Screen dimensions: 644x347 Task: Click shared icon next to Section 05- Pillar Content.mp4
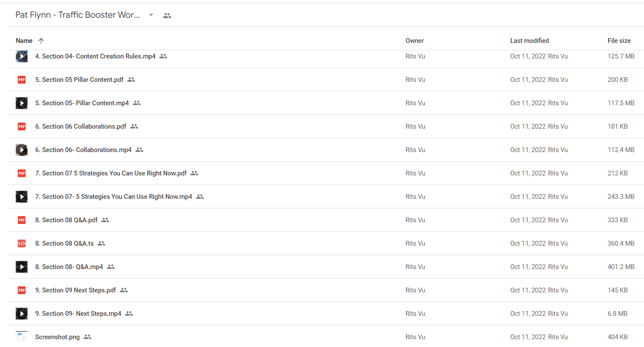click(x=137, y=103)
